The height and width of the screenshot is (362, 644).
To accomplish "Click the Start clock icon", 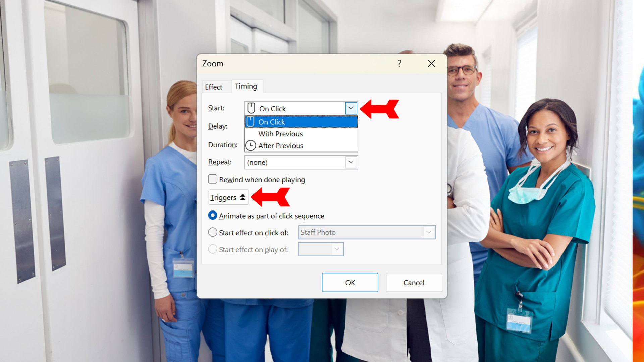I will 251,145.
